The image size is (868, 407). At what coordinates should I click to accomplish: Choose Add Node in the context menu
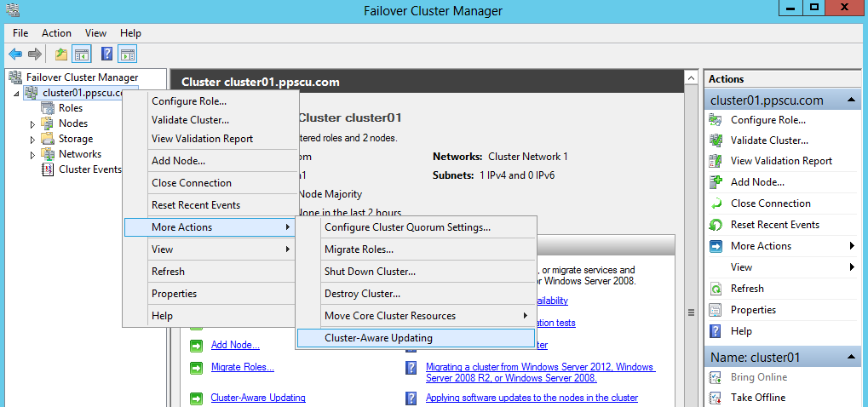(x=210, y=161)
